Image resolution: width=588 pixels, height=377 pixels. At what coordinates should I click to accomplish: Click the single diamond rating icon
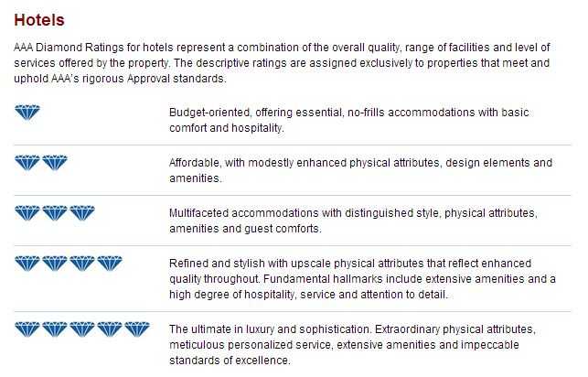[x=27, y=113]
